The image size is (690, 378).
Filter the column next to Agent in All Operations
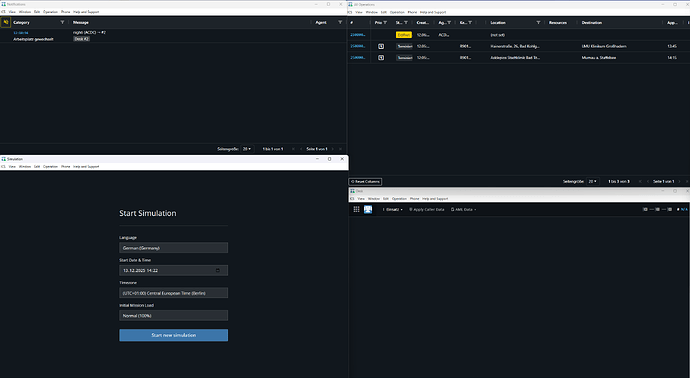[x=470, y=22]
